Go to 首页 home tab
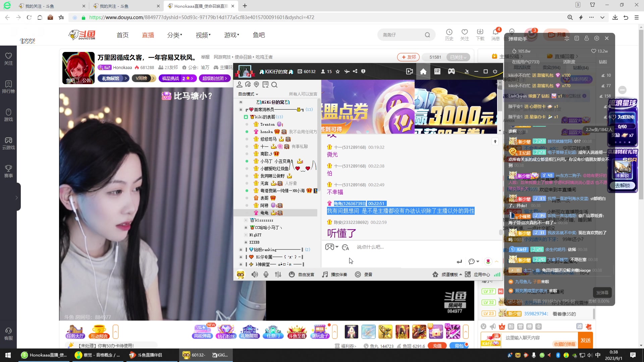This screenshot has height=362, width=644. [x=122, y=35]
